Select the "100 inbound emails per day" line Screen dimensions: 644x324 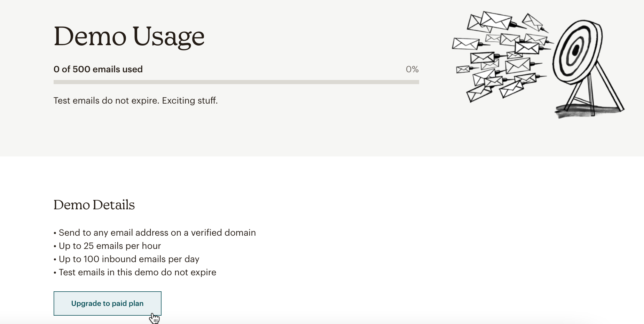pos(129,259)
